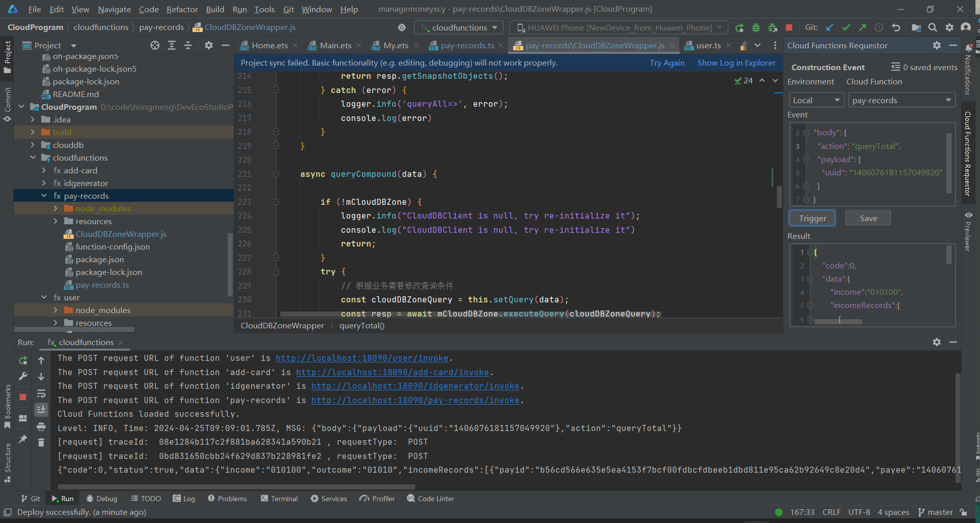The width and height of the screenshot is (980, 523).
Task: Collapse the cloudfunctions folder
Action: tap(33, 158)
